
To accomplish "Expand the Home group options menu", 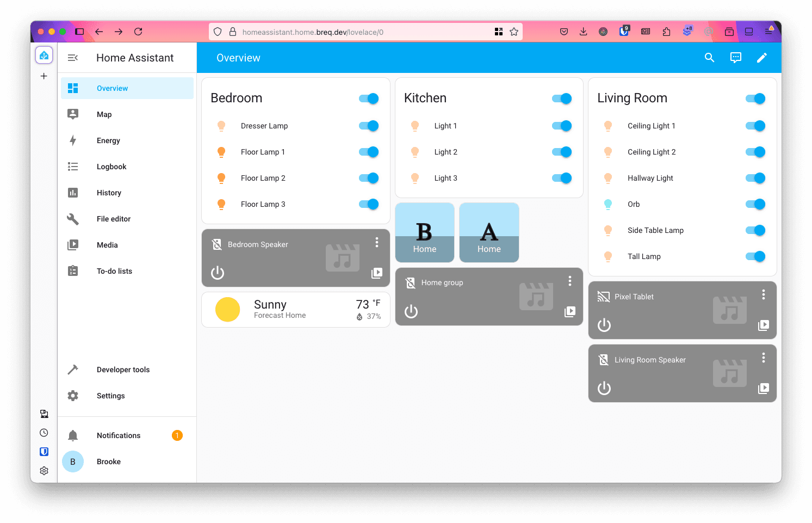I will tap(569, 281).
